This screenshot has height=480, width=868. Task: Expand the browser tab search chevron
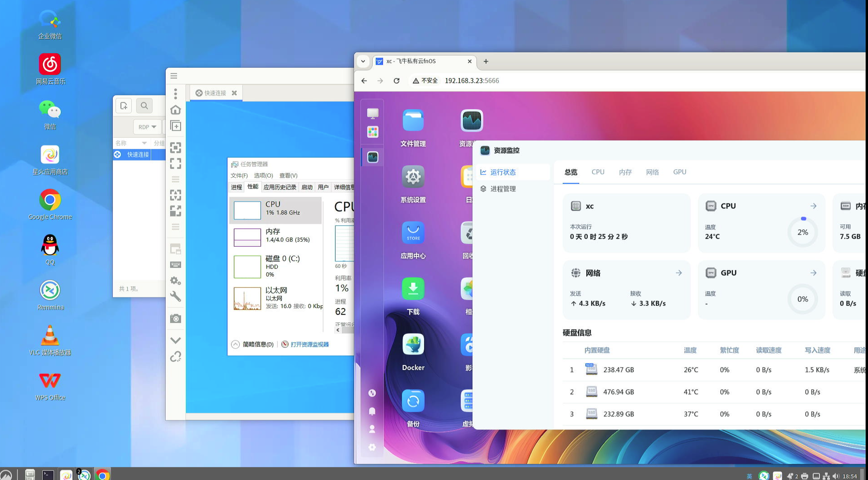click(363, 61)
